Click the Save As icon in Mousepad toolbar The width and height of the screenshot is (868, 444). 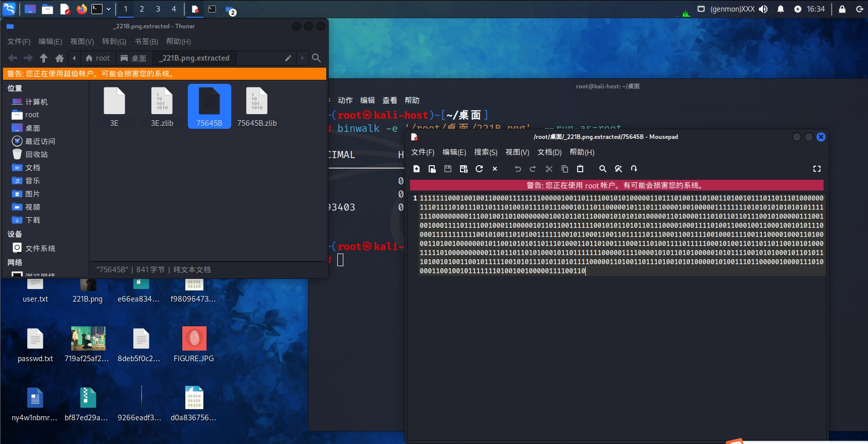tap(464, 169)
